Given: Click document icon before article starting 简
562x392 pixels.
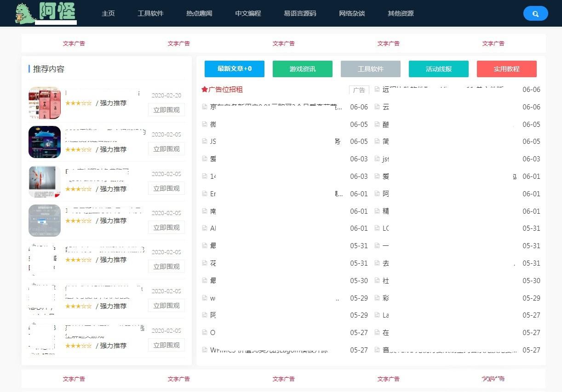Looking at the screenshot, I should [377, 142].
